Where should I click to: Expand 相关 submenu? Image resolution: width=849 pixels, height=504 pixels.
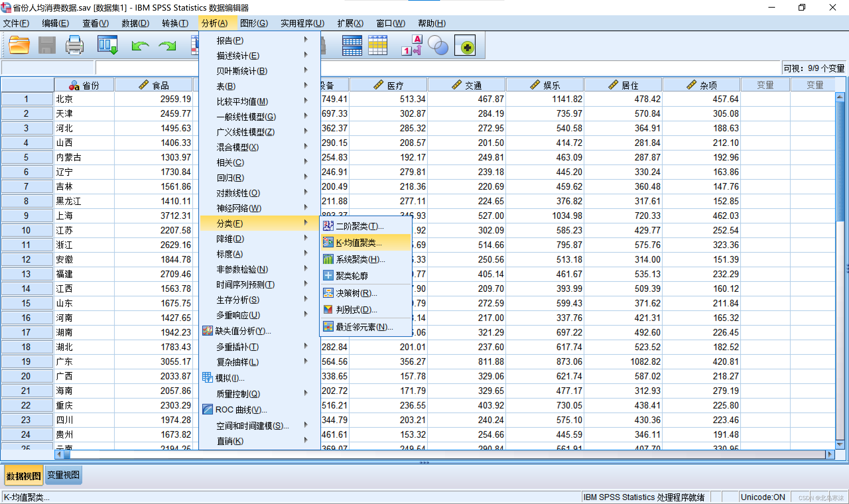(259, 162)
